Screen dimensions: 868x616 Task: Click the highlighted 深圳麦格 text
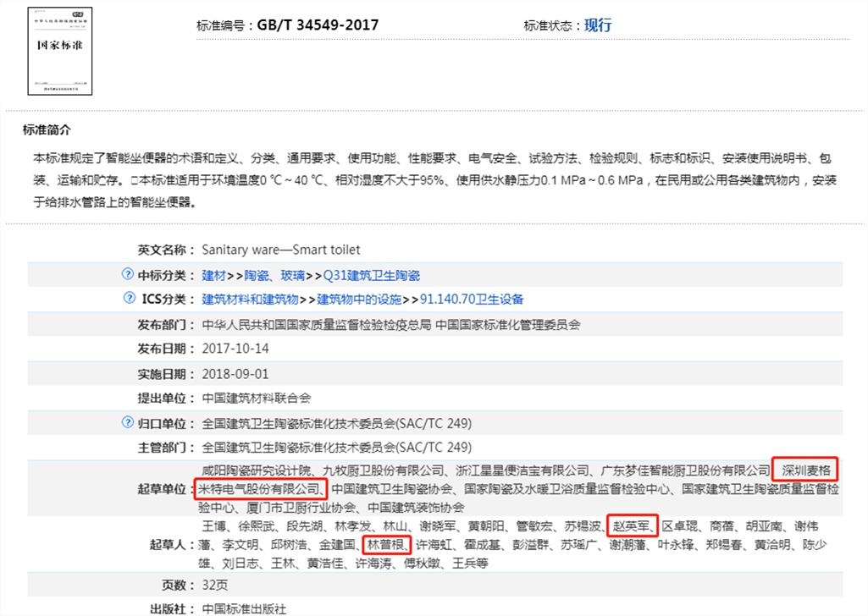click(807, 470)
